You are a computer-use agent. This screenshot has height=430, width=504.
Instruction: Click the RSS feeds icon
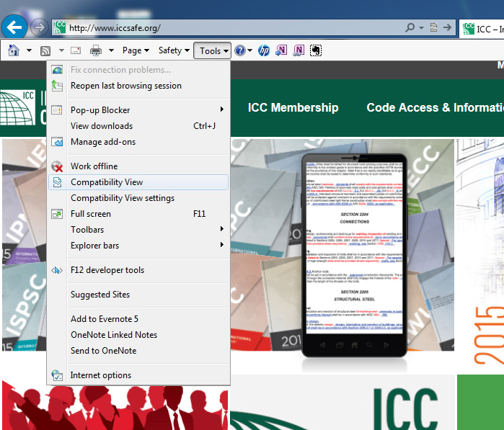click(45, 50)
